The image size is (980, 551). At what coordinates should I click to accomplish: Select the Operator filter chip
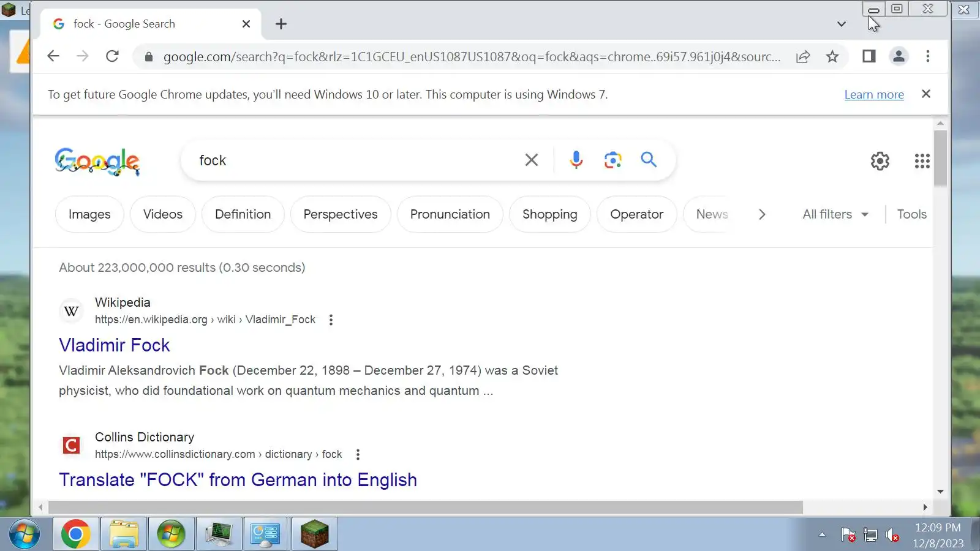[x=637, y=214]
